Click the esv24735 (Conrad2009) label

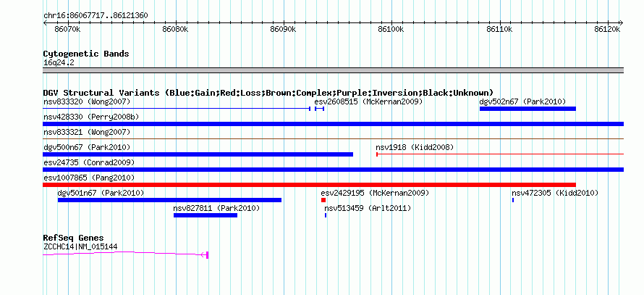[x=89, y=162]
